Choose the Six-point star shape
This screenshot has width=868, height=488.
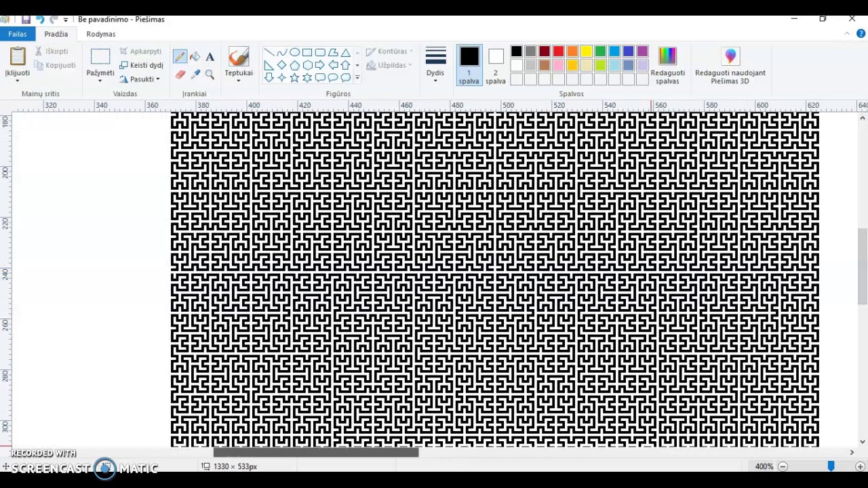pos(307,77)
